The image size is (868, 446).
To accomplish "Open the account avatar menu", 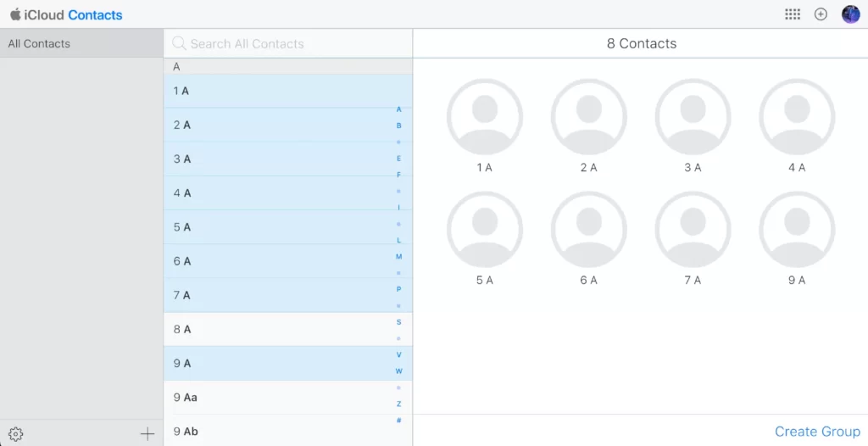I will click(851, 14).
